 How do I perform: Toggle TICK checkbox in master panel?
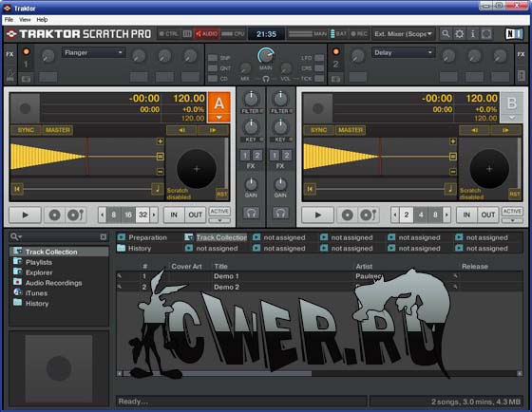tap(319, 79)
